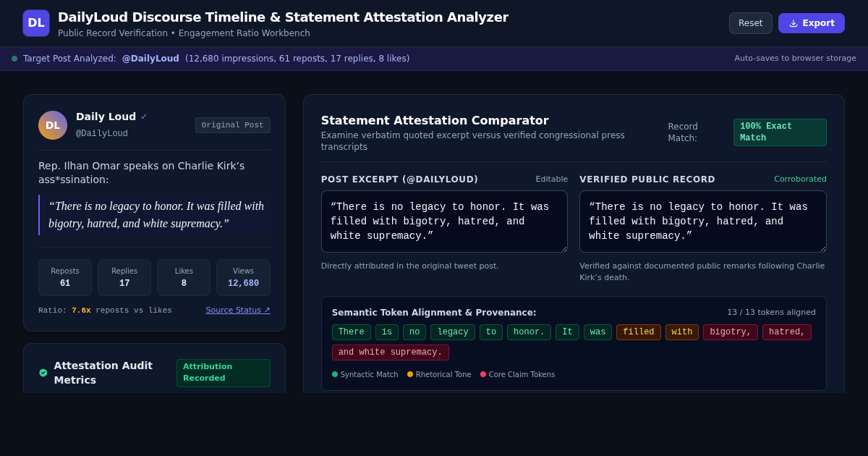Click the @DailyLoud handle under profile name

(102, 134)
